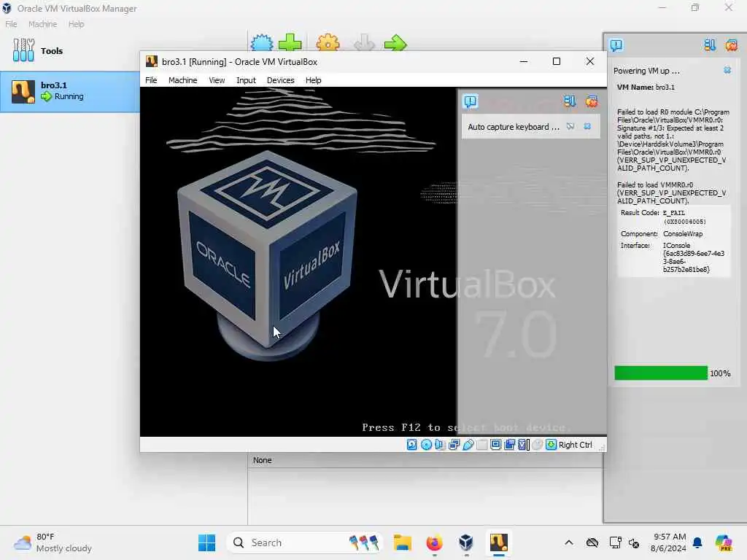Open Machine menu in VirtualBox Manager

[x=42, y=24]
